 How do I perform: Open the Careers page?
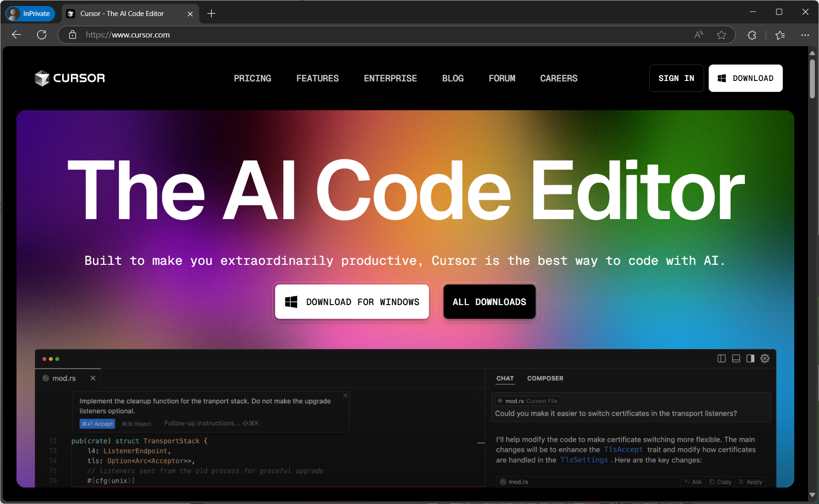(x=559, y=78)
